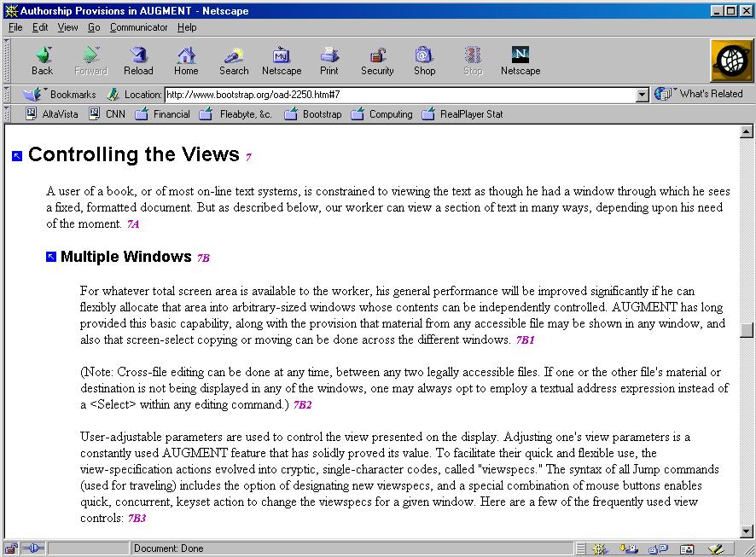Open the RealPlayer Stat bookmark folder
Viewport: 756px width, 557px height.
(462, 114)
